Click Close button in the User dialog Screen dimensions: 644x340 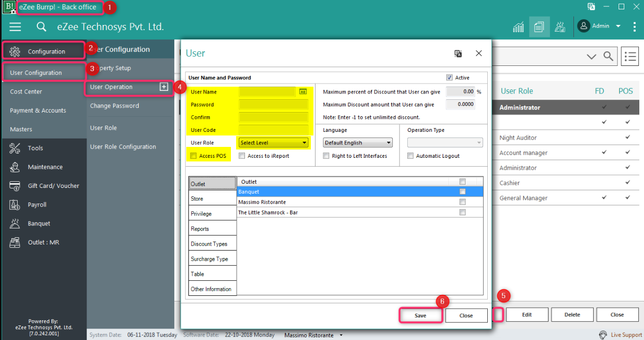[466, 316]
